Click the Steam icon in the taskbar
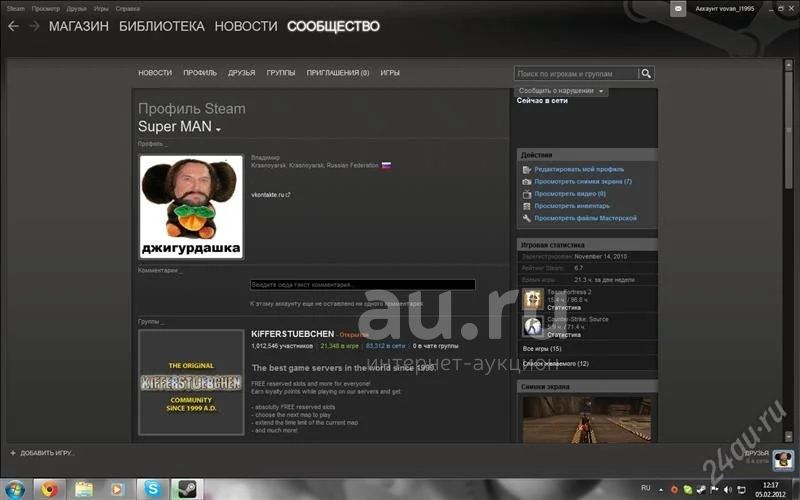 [x=187, y=490]
